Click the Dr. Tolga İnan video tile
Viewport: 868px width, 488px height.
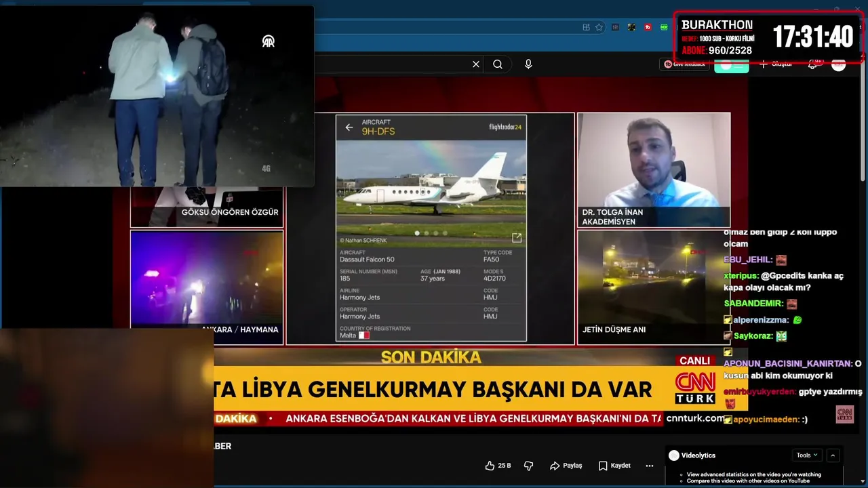[654, 170]
